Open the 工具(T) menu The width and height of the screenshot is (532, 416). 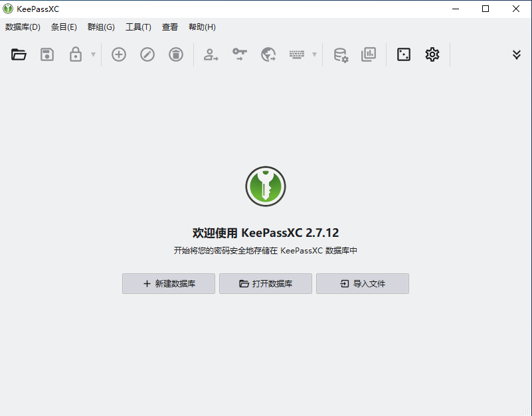137,27
